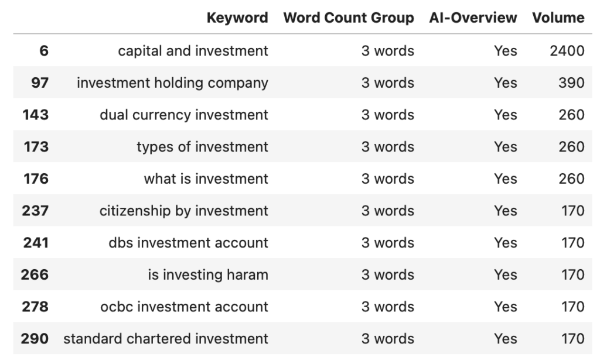Click the 'is investing haram' cell
This screenshot has height=364, width=600.
[x=207, y=274]
